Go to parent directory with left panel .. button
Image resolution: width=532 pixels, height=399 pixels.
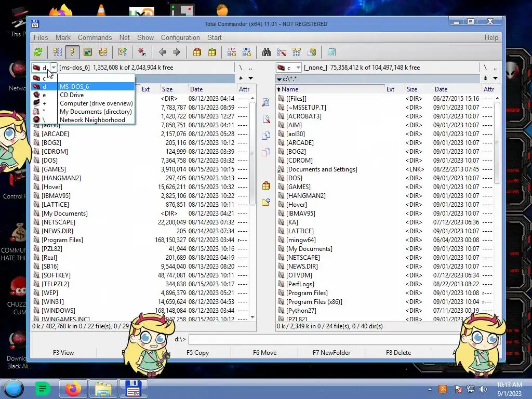click(251, 68)
